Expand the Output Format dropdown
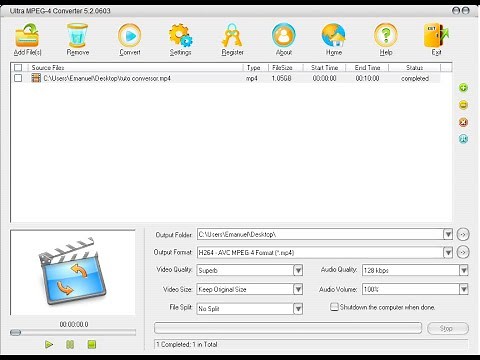This screenshot has width=480, height=360. 448,252
